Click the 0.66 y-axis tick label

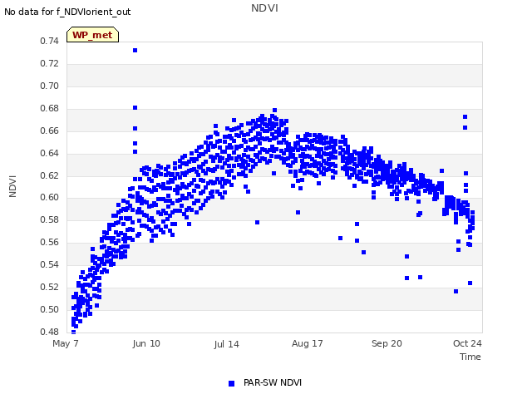click(50, 131)
